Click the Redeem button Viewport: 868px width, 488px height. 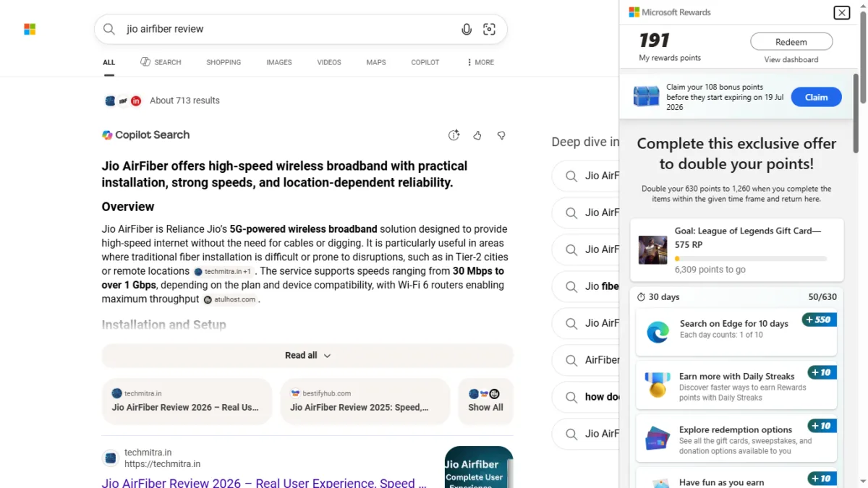tap(791, 41)
